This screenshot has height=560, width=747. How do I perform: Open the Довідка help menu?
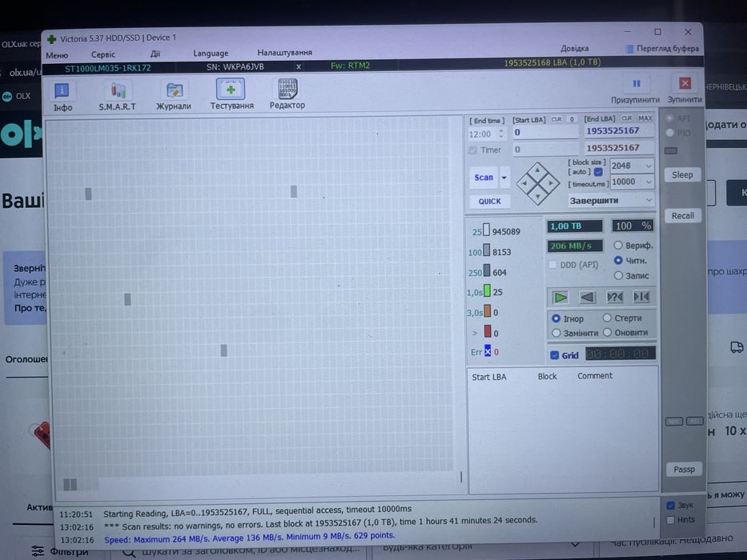[x=574, y=49]
